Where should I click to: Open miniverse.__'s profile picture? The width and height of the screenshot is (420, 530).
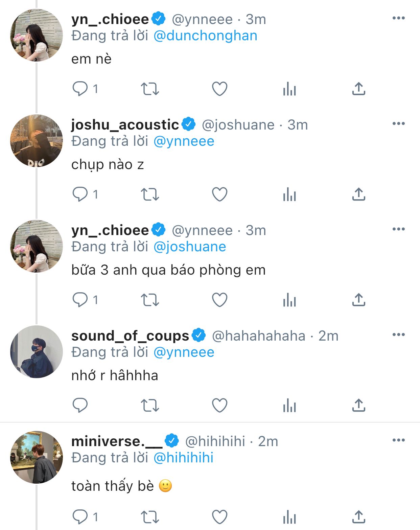click(37, 457)
